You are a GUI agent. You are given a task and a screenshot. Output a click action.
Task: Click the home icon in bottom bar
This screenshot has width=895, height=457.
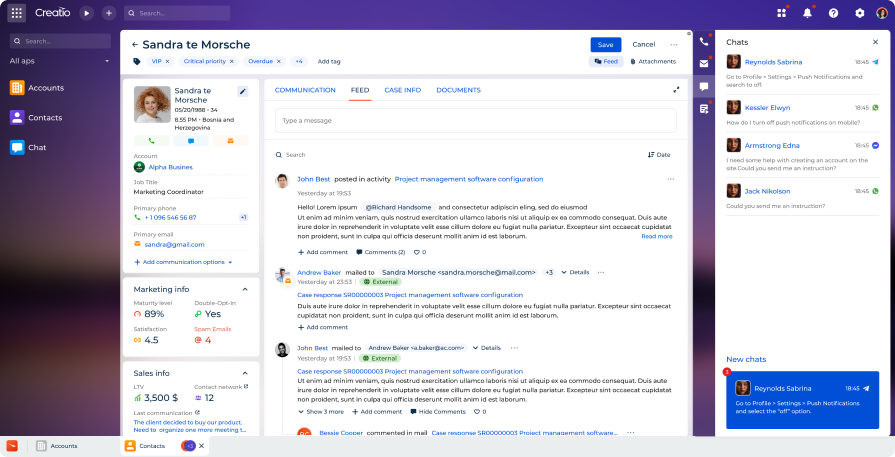tap(12, 446)
